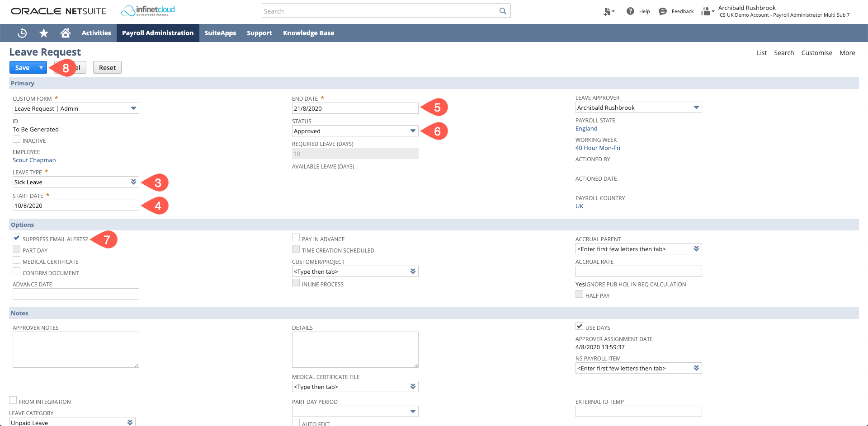Screen dimensions: 868x426
Task: Click the Reset button
Action: click(x=107, y=68)
